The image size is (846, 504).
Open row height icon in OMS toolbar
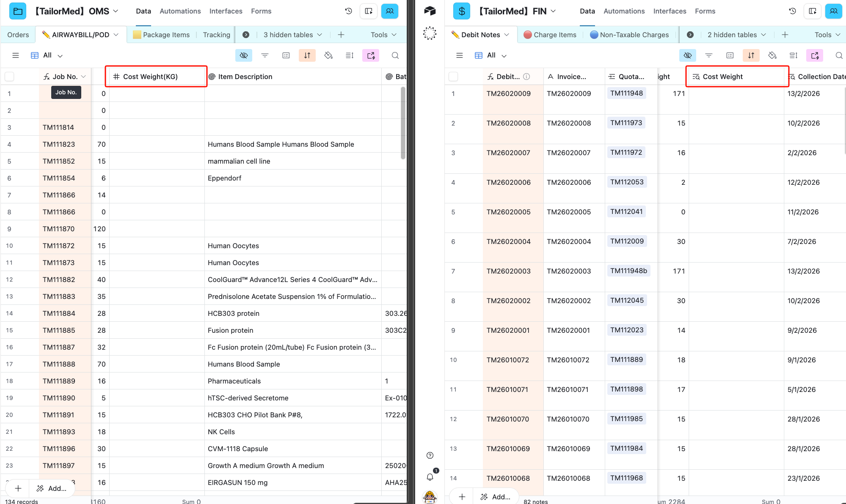350,55
